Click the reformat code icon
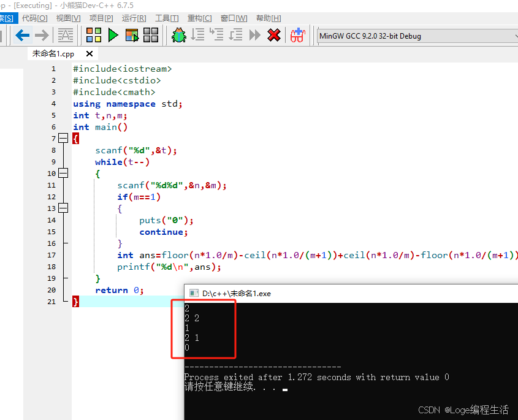Screen dimensions: 518x420 pyautogui.click(x=66, y=36)
